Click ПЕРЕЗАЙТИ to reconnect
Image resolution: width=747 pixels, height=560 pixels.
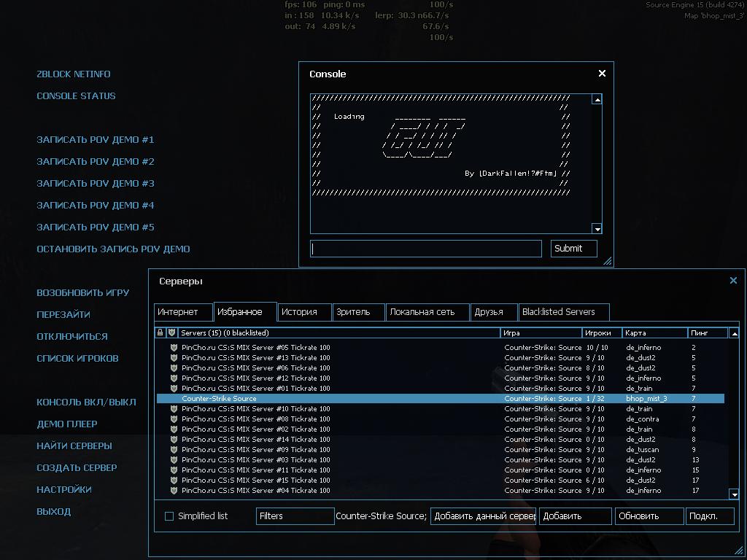coord(63,315)
